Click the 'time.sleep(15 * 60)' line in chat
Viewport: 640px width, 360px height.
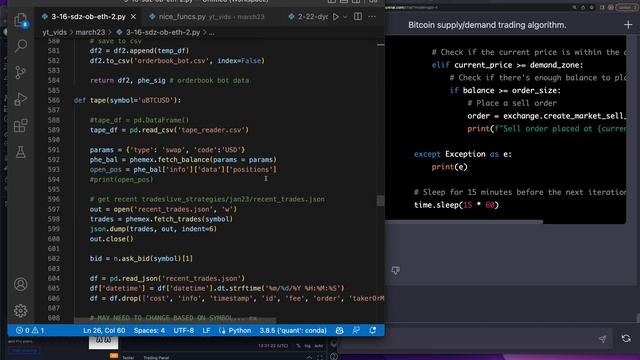coord(456,205)
